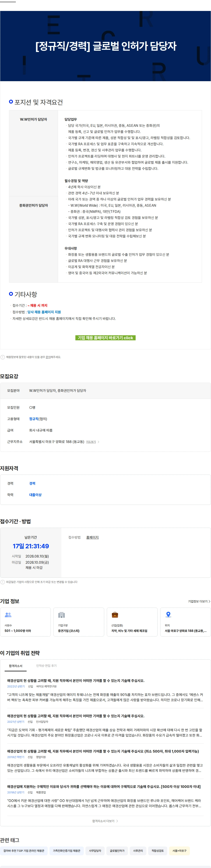Open the 문의 link for wrong job info
This screenshot has height=868, width=211.
point(48,357)
